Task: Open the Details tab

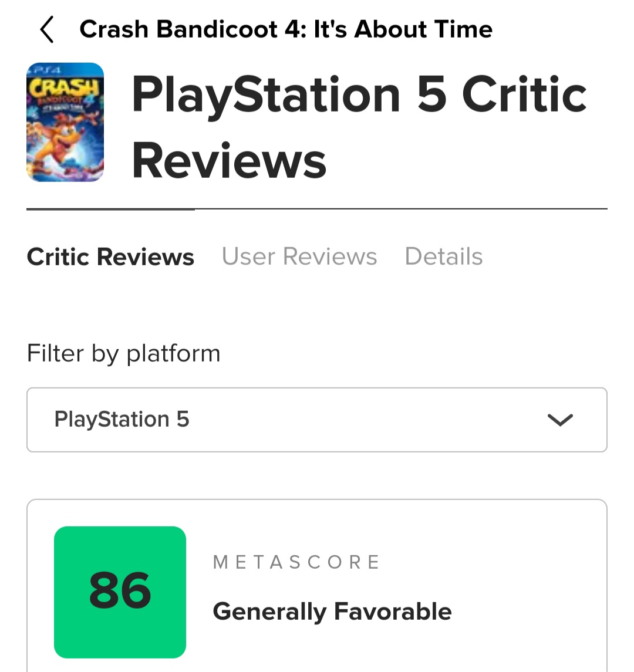Action: tap(444, 257)
